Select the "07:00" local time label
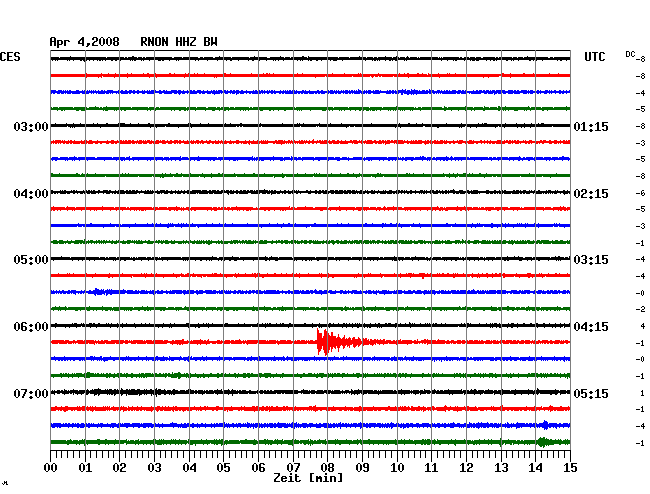 [x=31, y=393]
